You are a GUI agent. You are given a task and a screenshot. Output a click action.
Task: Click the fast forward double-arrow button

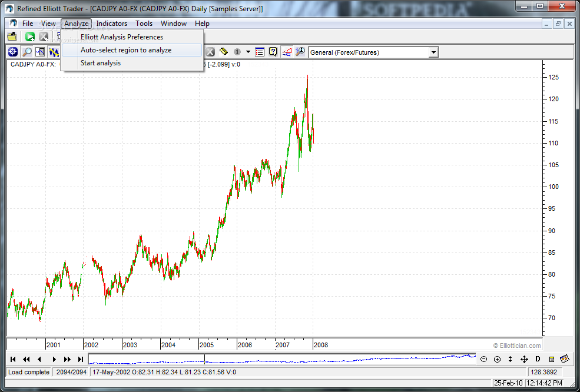pos(67,358)
